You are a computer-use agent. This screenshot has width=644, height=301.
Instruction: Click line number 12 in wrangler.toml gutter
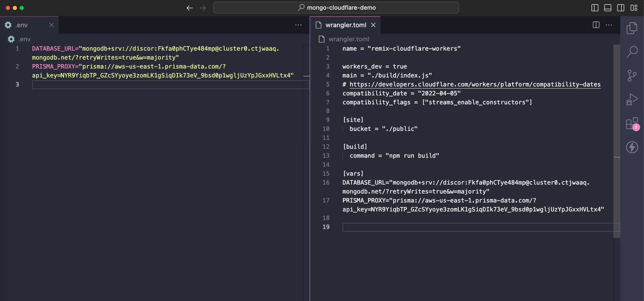(x=326, y=147)
